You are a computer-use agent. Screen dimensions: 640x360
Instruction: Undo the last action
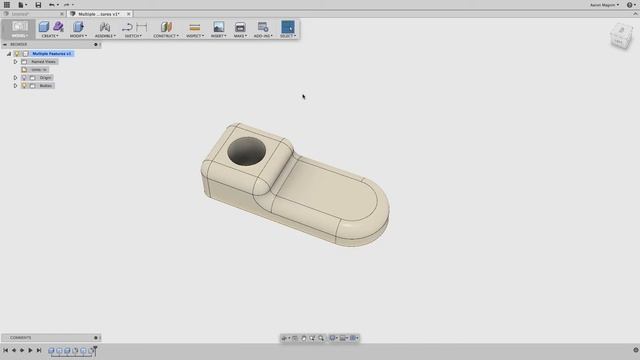point(53,5)
